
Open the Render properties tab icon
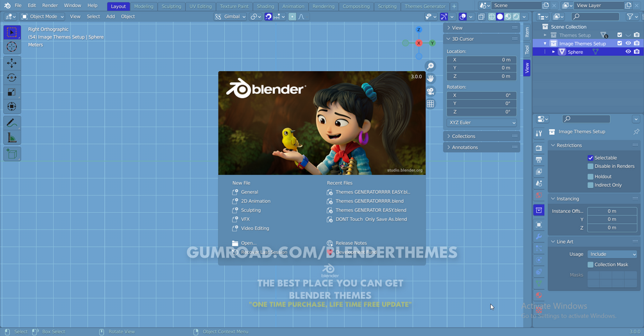point(539,148)
